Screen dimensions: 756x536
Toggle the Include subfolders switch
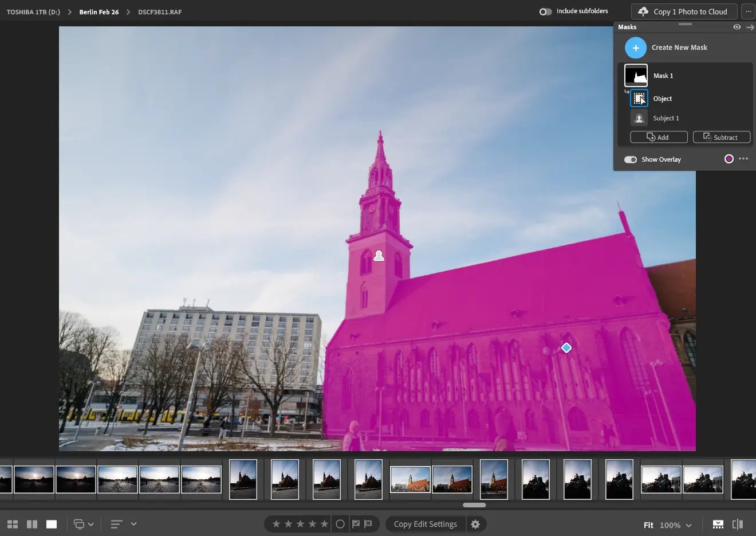pos(545,11)
